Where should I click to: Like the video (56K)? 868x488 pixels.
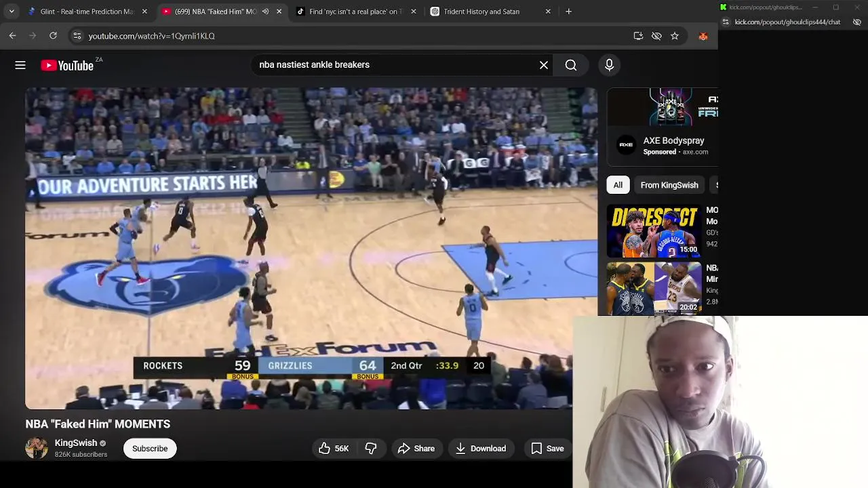click(334, 449)
